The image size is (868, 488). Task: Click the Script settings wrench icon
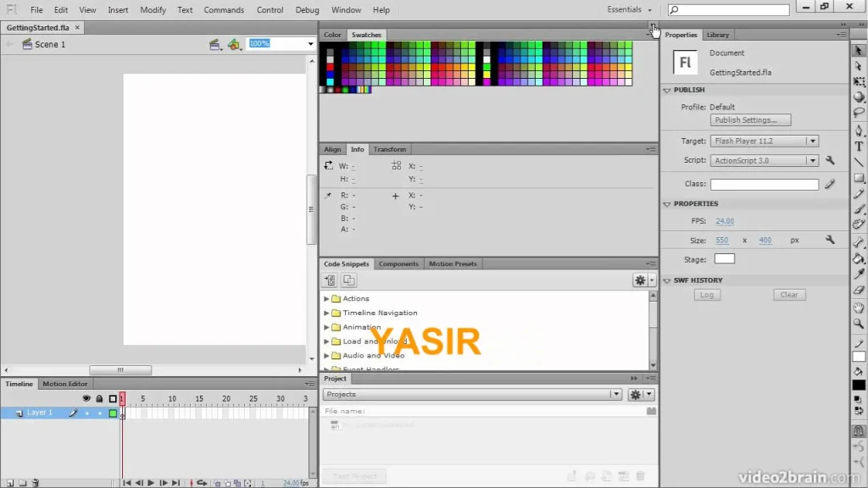pyautogui.click(x=830, y=160)
